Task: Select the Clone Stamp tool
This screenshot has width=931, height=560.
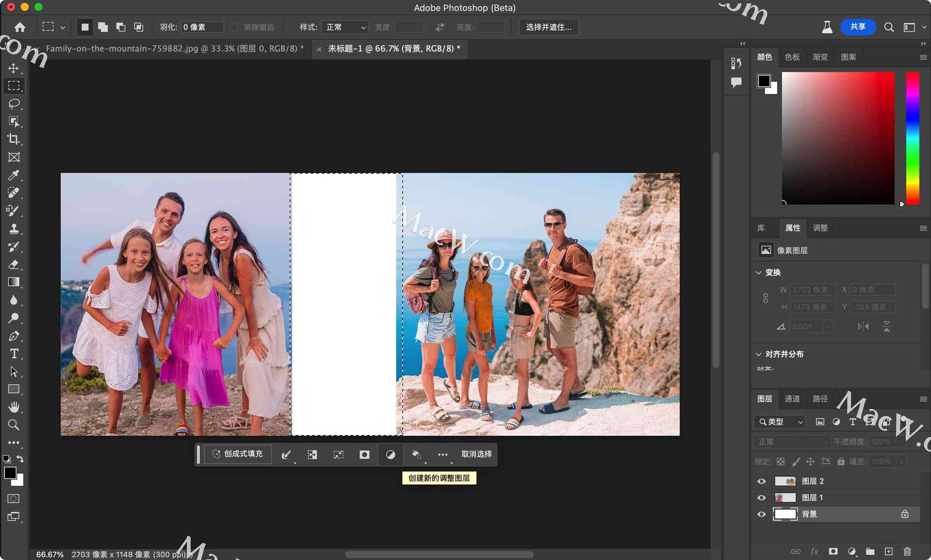Action: [14, 229]
